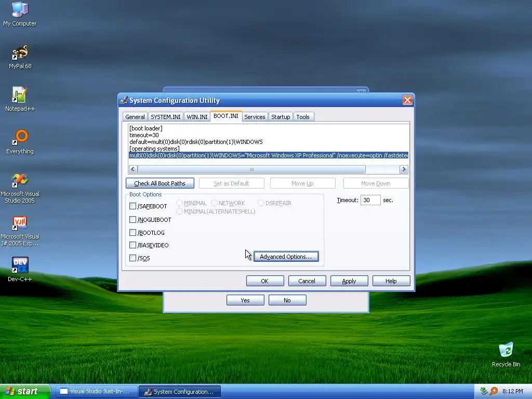Image resolution: width=532 pixels, height=399 pixels.
Task: Click the green system tray icon
Action: pos(484,391)
